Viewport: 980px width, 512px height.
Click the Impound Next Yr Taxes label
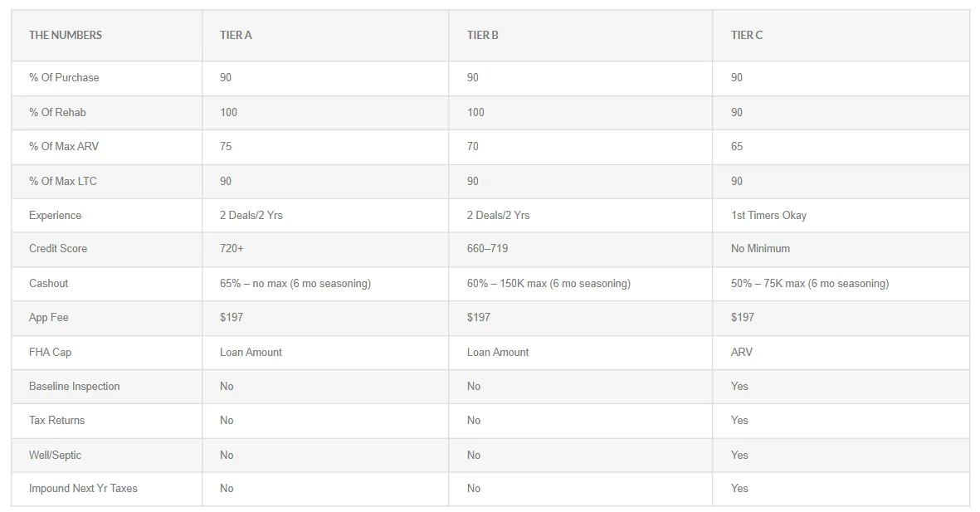coord(83,489)
